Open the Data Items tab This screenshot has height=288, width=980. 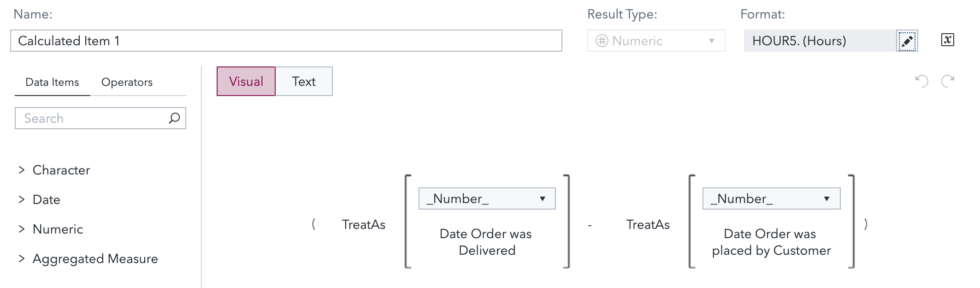(52, 82)
